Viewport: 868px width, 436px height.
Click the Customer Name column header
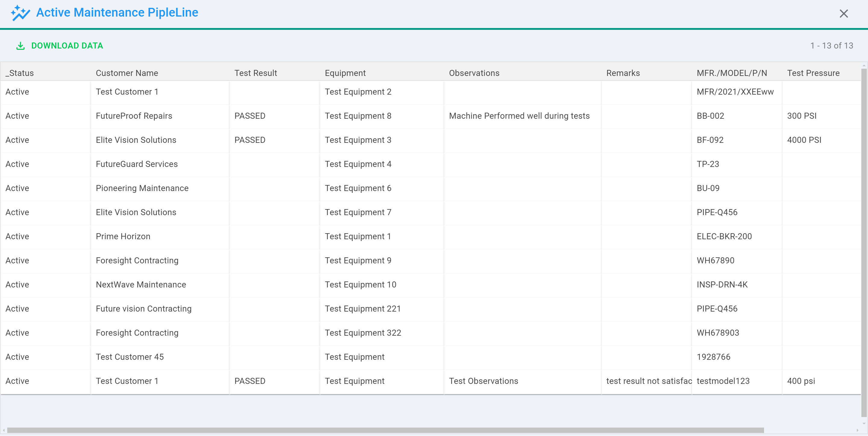tap(127, 73)
